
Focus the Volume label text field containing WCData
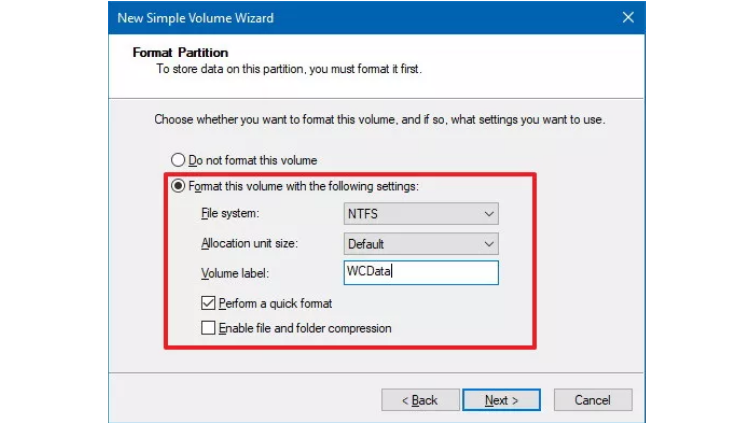click(420, 273)
